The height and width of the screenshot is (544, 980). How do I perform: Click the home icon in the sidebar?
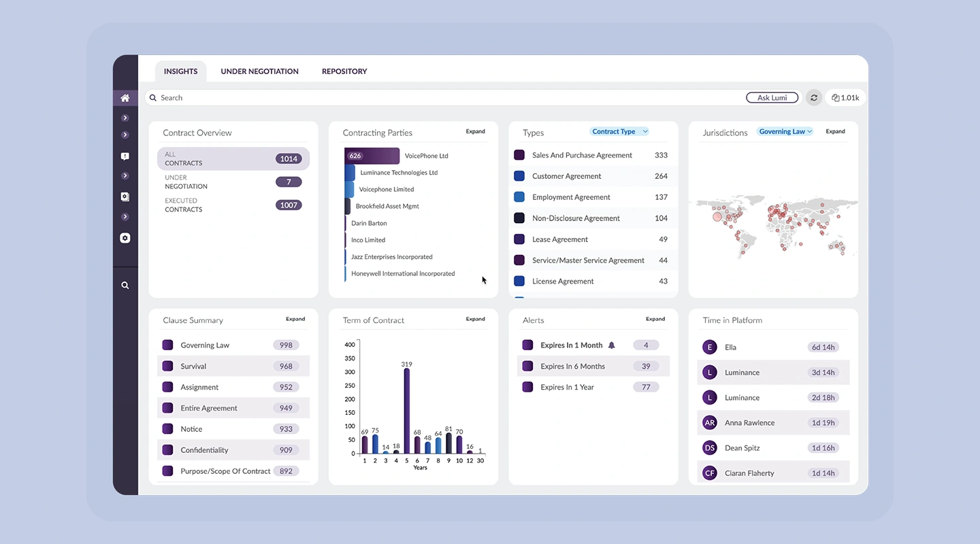point(125,98)
